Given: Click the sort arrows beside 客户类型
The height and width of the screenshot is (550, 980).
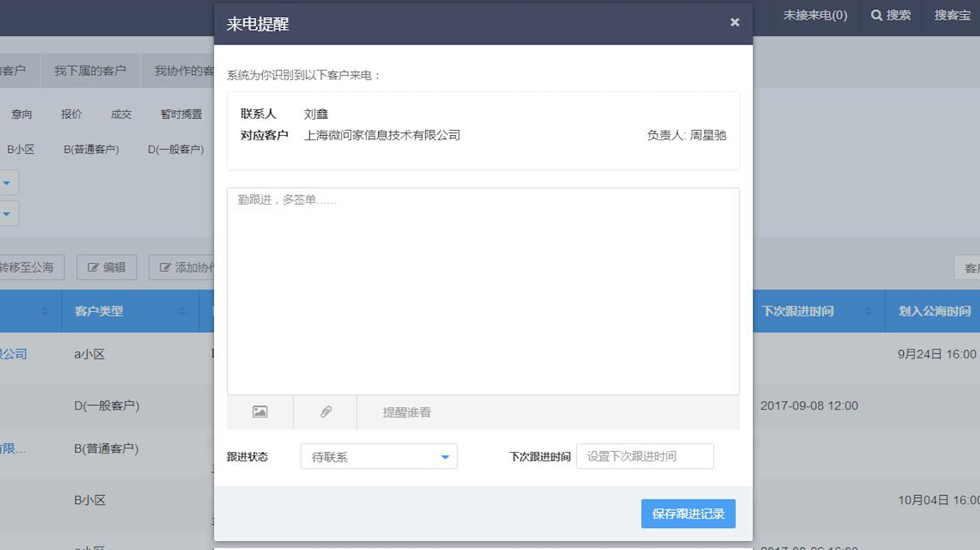Looking at the screenshot, I should 182,311.
